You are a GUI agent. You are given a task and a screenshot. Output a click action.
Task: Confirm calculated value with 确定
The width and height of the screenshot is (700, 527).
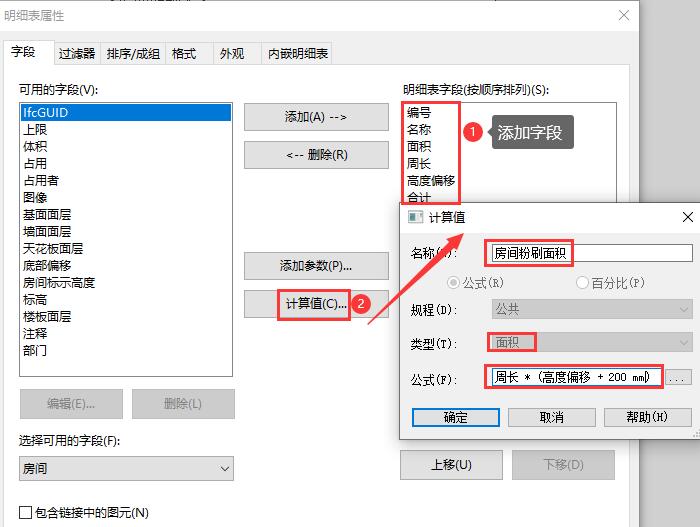(455, 418)
